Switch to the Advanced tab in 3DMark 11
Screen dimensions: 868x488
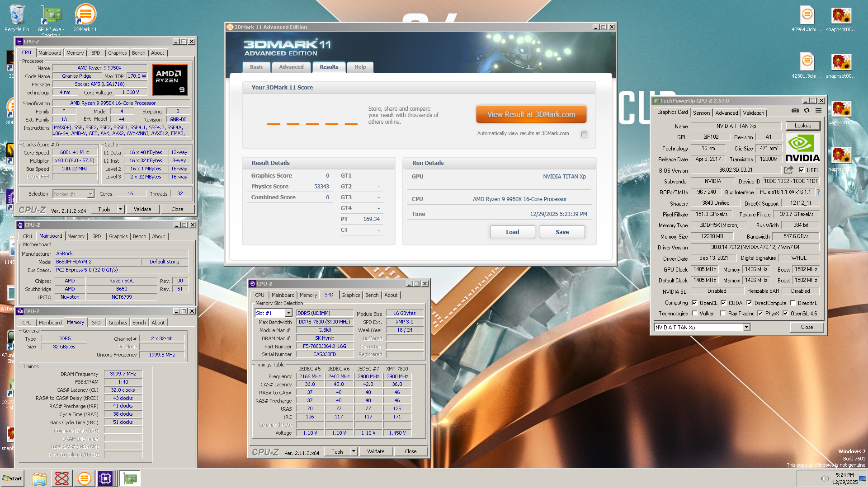[x=291, y=67]
